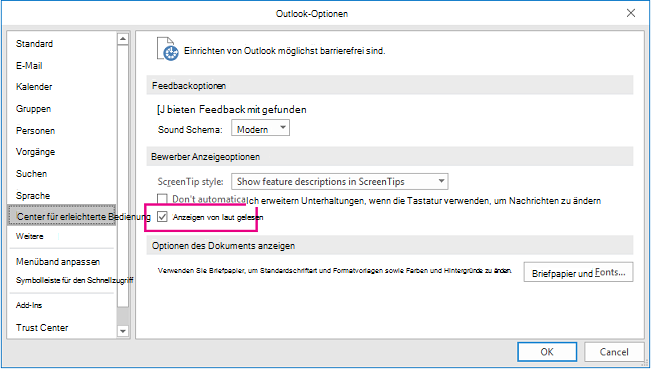The width and height of the screenshot is (651, 369).
Task: Open the Kalender settings category
Action: tap(34, 87)
